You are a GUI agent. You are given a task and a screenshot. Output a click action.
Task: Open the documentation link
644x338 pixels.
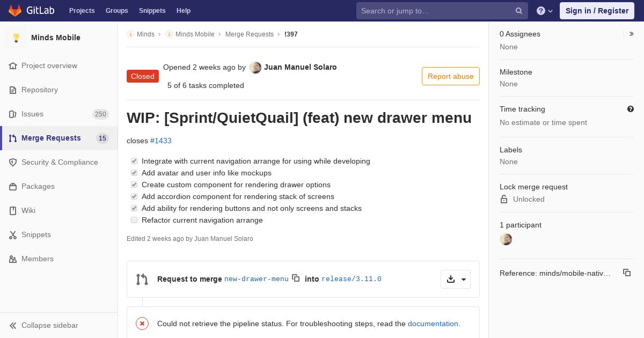coord(434,324)
